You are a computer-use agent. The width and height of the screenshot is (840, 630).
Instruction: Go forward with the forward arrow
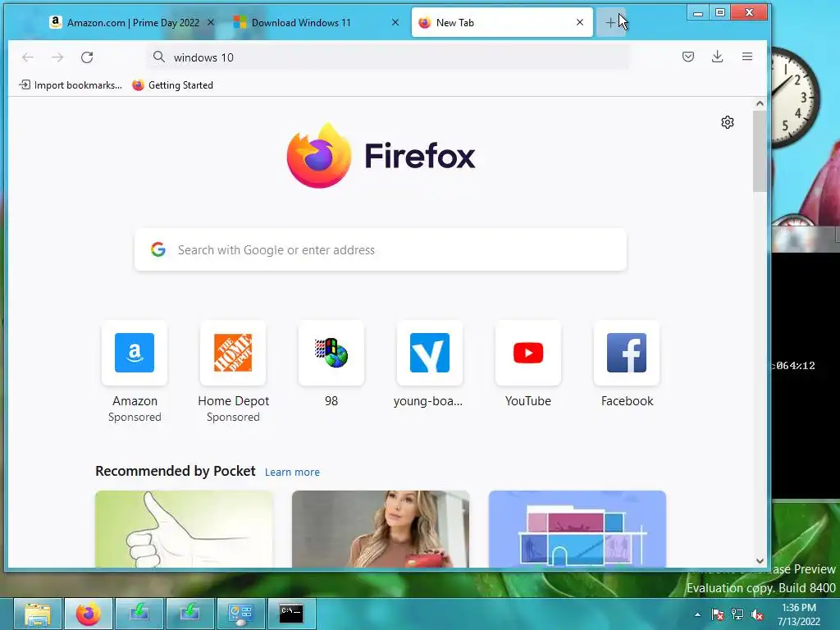pos(57,57)
